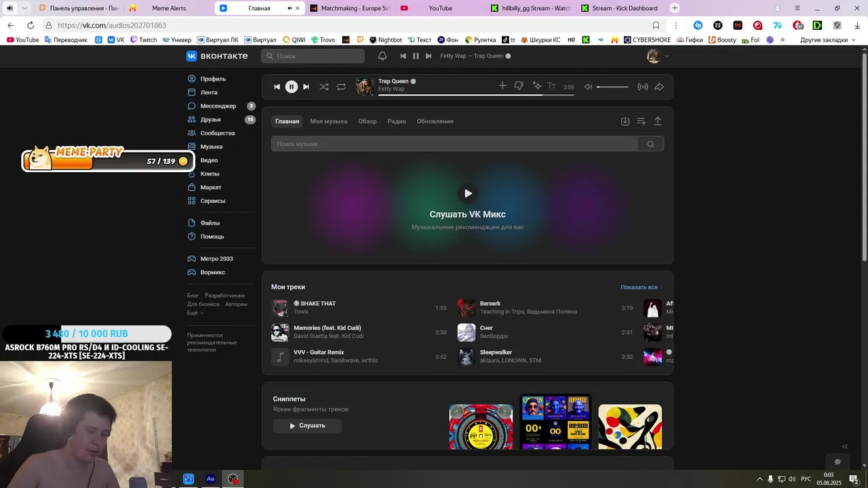Skip to next track in player bar

[x=306, y=87]
